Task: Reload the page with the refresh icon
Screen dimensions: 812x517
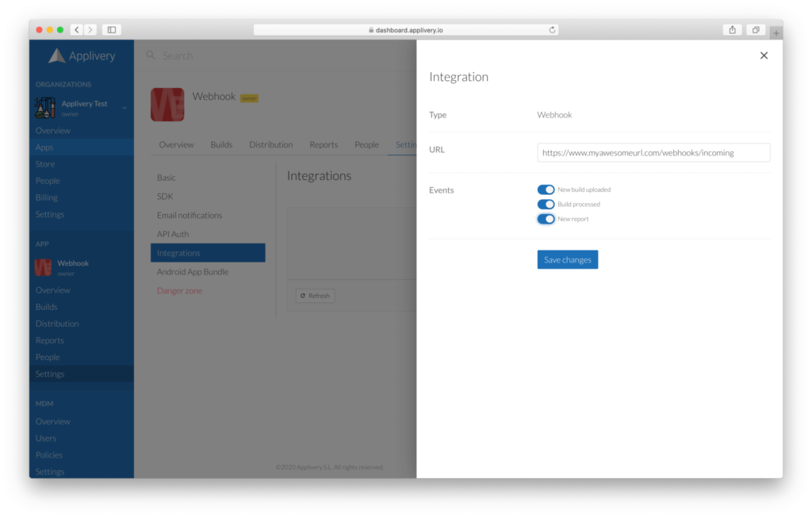Action: (552, 29)
